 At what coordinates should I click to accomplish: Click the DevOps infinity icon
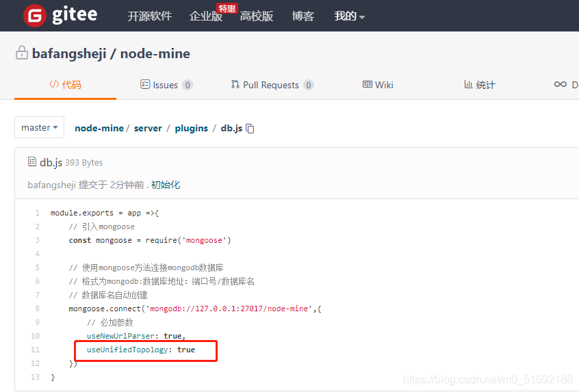pos(560,84)
